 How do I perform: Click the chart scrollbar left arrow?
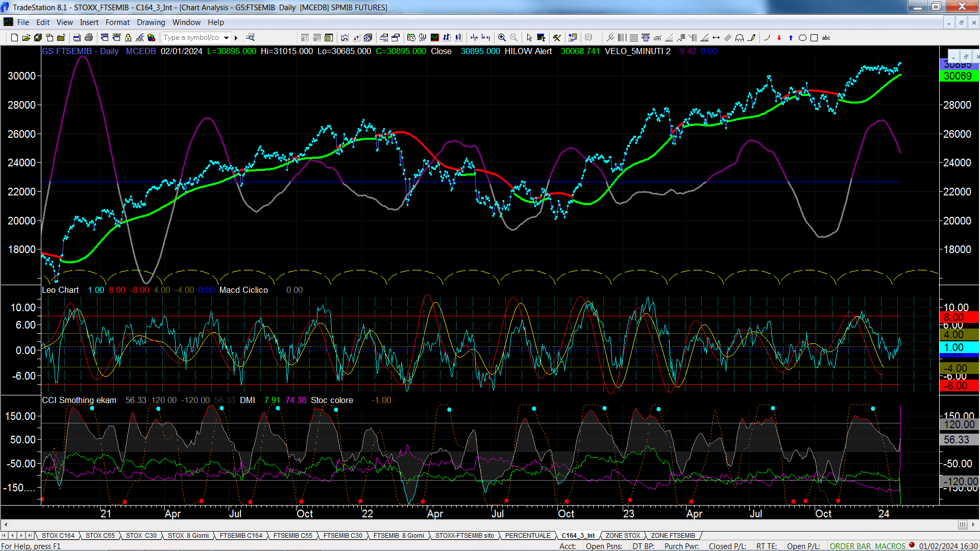(6, 524)
